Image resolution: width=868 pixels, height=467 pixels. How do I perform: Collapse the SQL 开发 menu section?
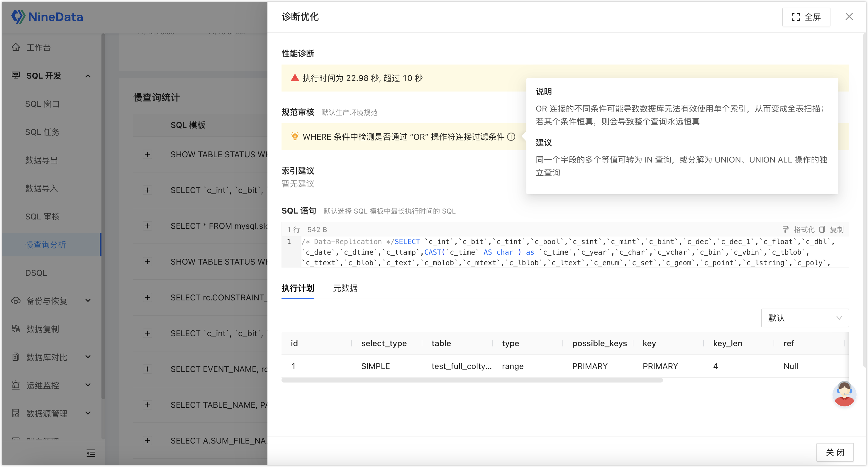pyautogui.click(x=88, y=76)
